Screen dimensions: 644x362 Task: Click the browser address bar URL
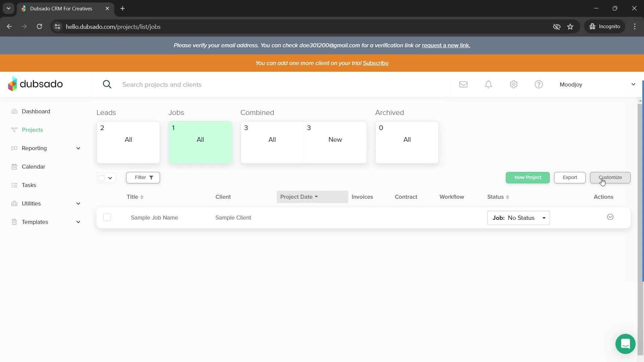[113, 26]
